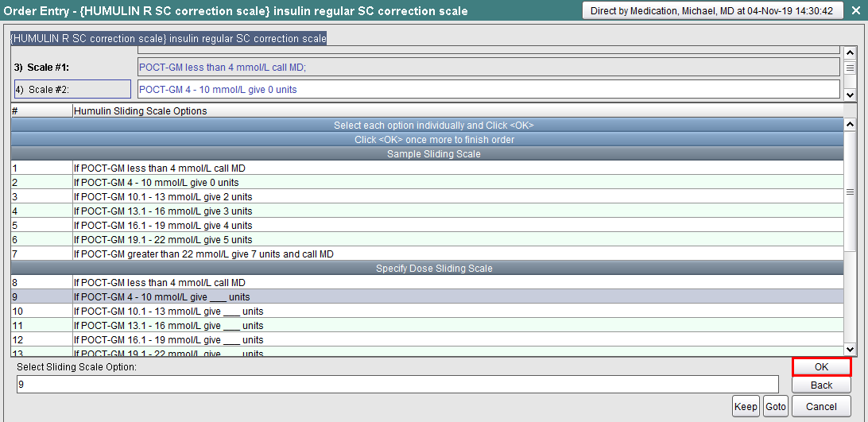Screen dimensions: 868x422
Task: Click the Direct by Medication header button
Action: click(713, 10)
